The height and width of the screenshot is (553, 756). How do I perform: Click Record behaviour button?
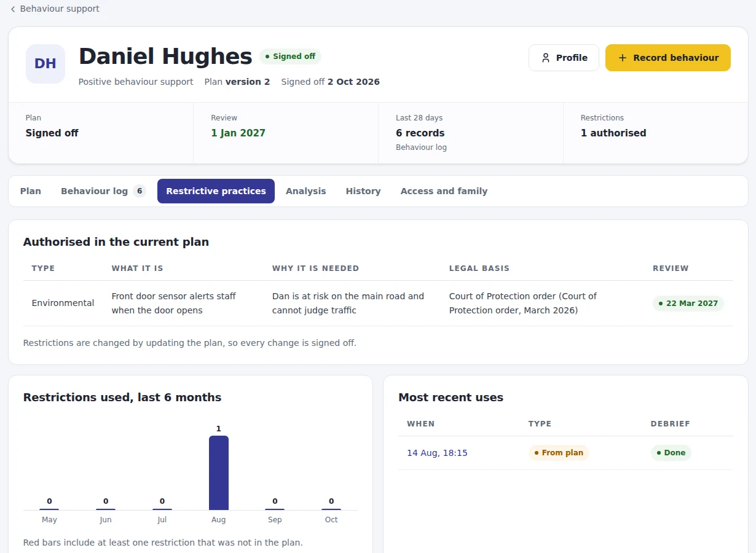click(x=668, y=58)
